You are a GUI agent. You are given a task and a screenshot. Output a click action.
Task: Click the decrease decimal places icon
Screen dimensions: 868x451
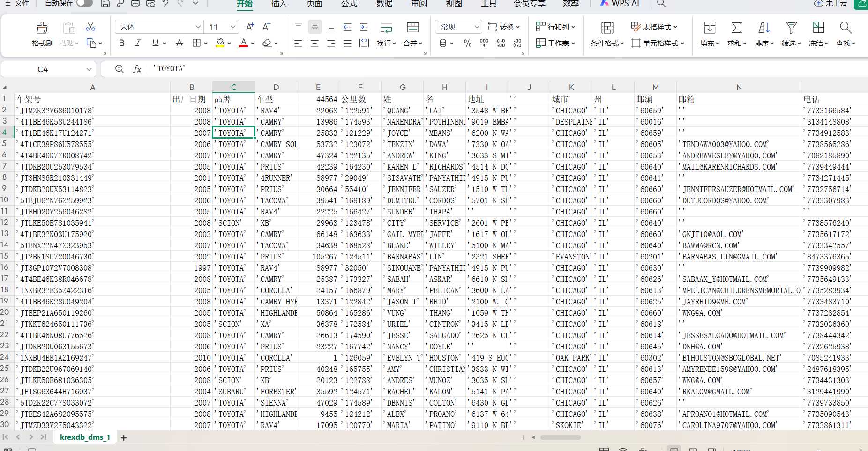point(517,43)
